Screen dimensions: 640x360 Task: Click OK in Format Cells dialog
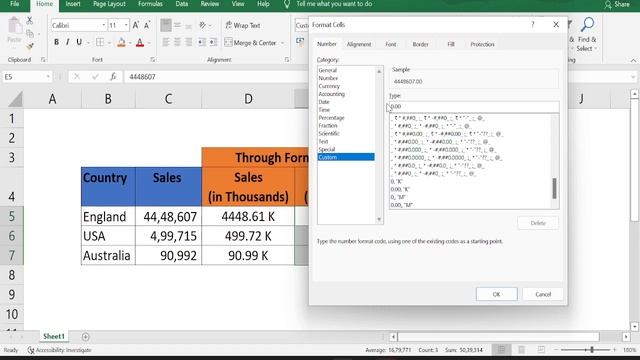tap(496, 294)
